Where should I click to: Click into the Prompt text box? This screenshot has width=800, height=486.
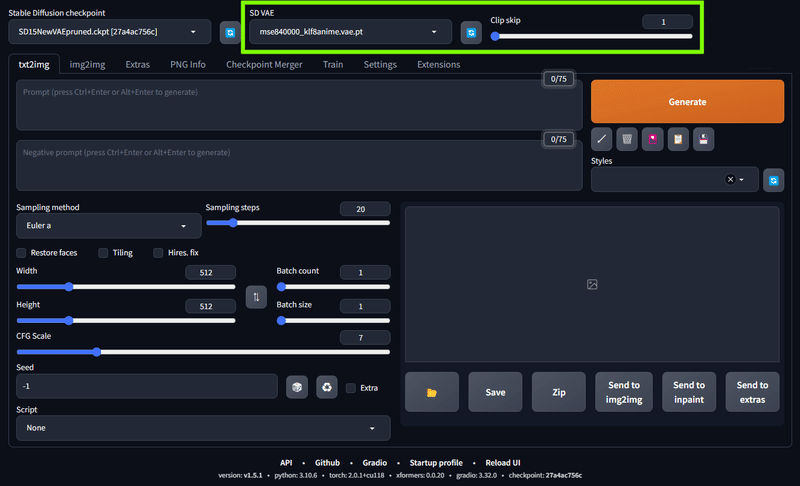click(x=299, y=105)
